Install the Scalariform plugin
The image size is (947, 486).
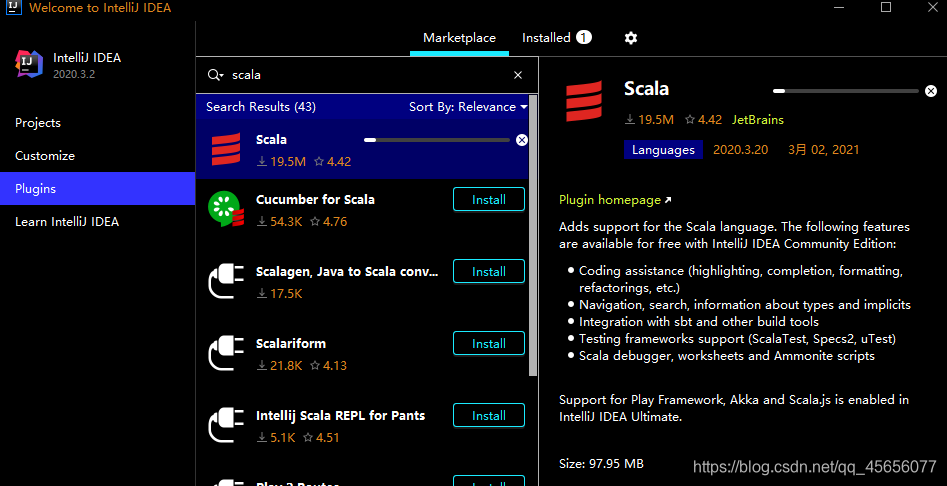click(489, 344)
